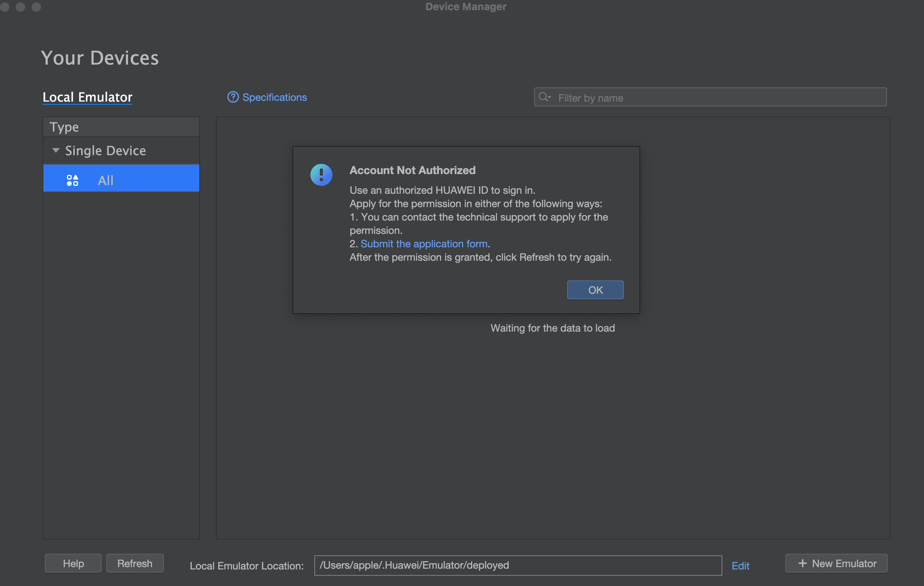Focus the Local Emulator Location path field
The height and width of the screenshot is (586, 924).
[x=518, y=565]
